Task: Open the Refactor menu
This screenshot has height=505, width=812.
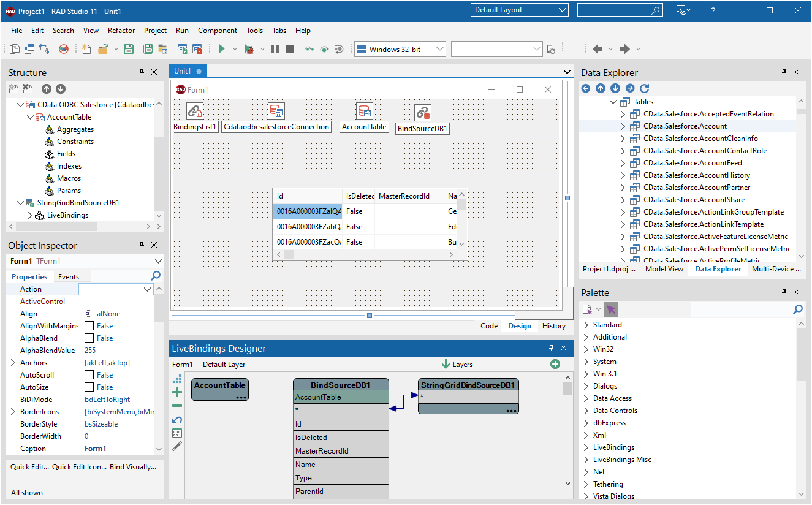Action: coord(121,30)
